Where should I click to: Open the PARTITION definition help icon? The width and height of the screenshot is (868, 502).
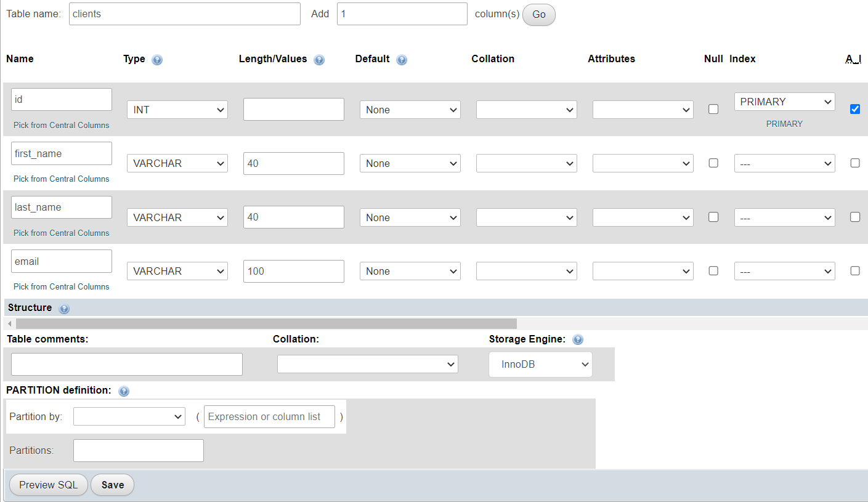point(124,391)
